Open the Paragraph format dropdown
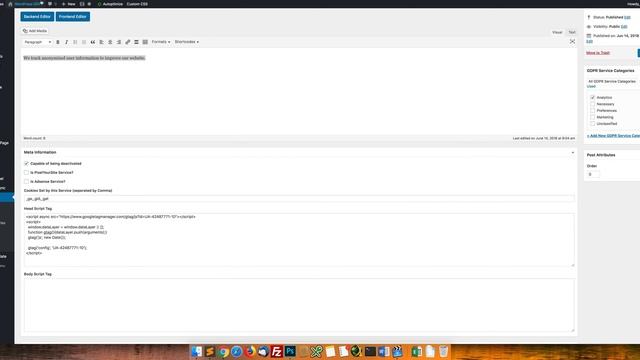The image size is (640, 360). click(x=38, y=42)
